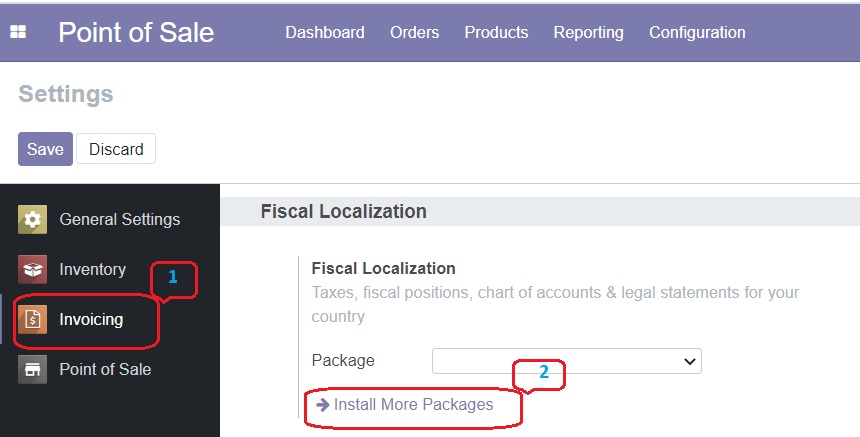Open the apps grid menu icon
Image resolution: width=860 pixels, height=437 pixels.
[18, 32]
